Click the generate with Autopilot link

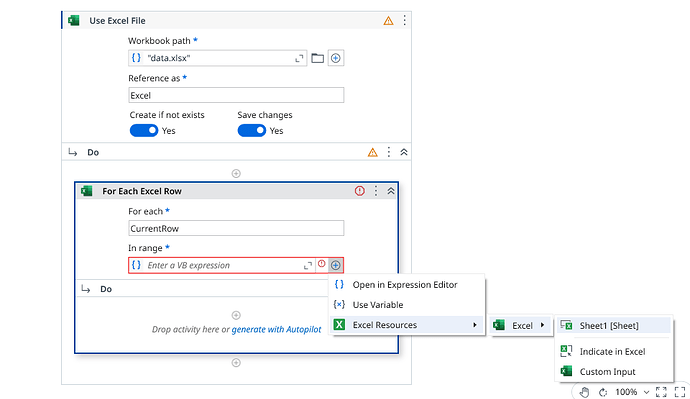point(276,329)
